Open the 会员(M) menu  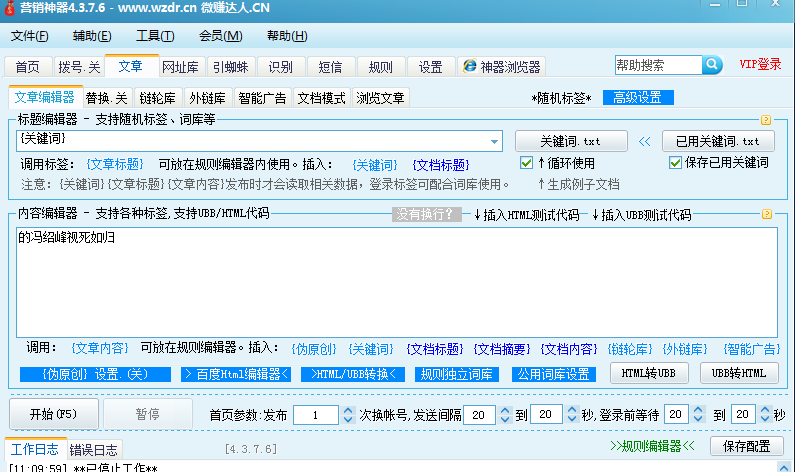pos(220,37)
